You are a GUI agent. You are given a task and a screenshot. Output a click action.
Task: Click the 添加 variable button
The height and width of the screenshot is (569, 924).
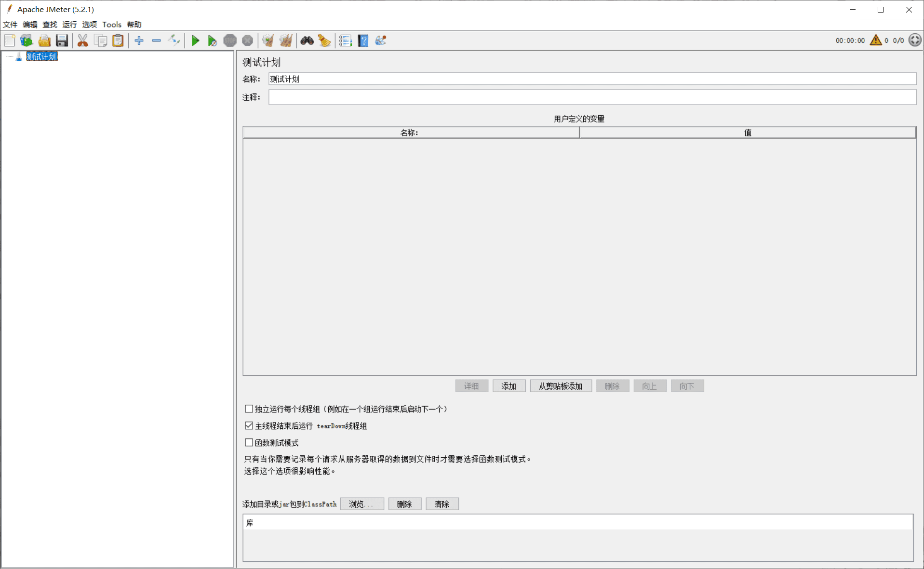509,386
